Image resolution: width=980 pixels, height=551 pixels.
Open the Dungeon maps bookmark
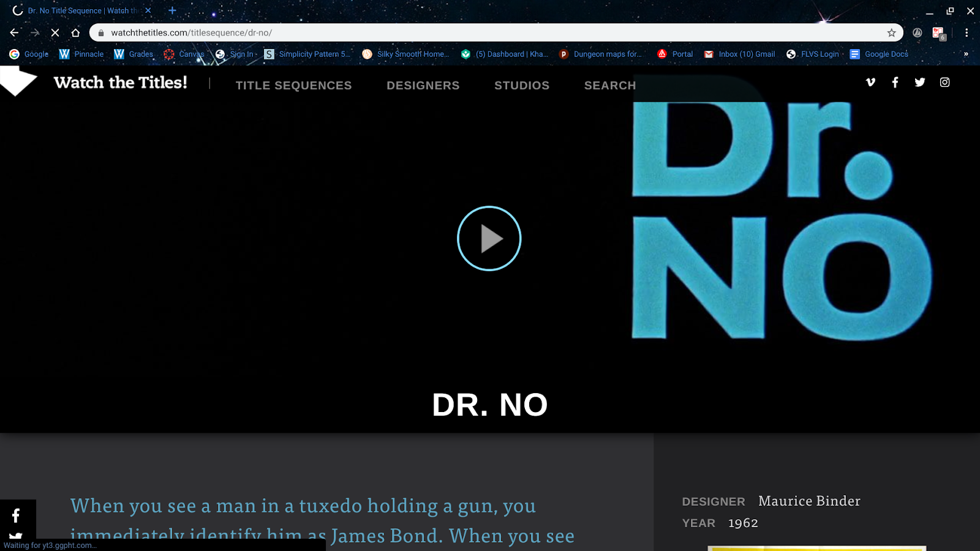point(601,54)
